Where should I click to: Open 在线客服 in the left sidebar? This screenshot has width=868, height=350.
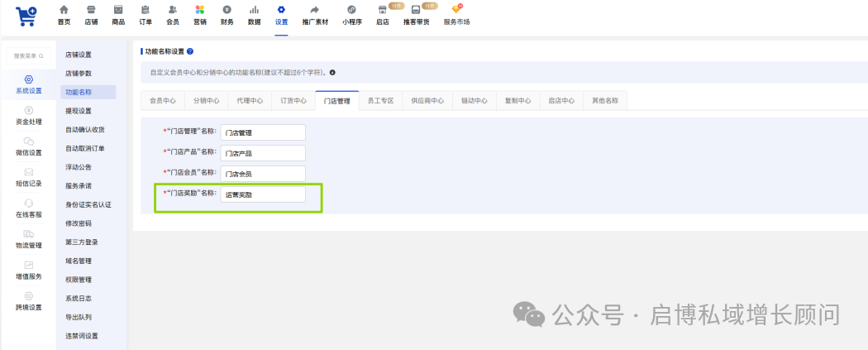[x=28, y=208]
